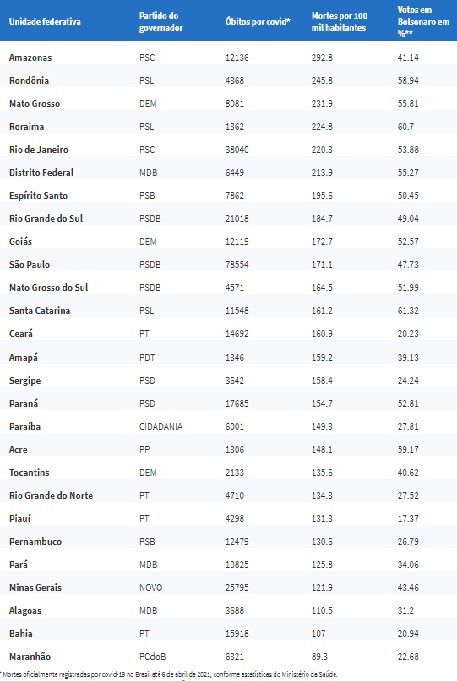The width and height of the screenshot is (457, 681).
Task: Click the PCdoB party cell
Action: click(x=152, y=657)
